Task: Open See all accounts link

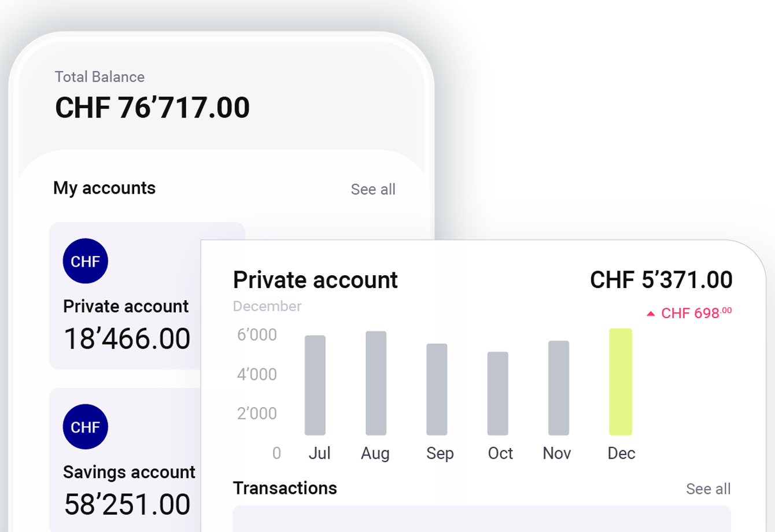Action: (373, 189)
